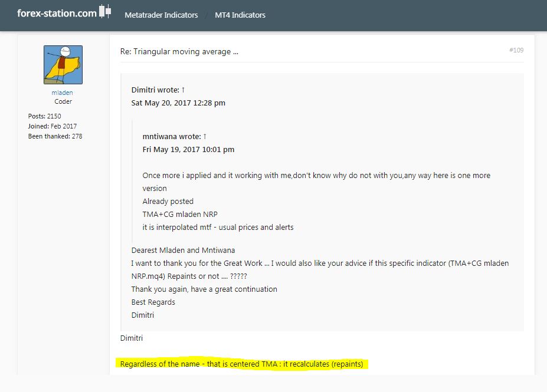Image resolution: width=547 pixels, height=392 pixels.
Task: Go to MT4 Indicators breadcrumb
Action: click(240, 15)
